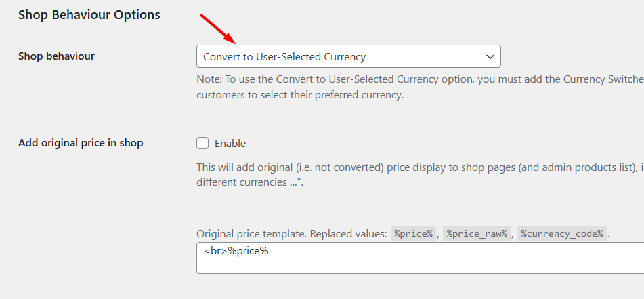Click the chevron arrow on the currency dropdown
The image size is (644, 299).
[x=490, y=57]
